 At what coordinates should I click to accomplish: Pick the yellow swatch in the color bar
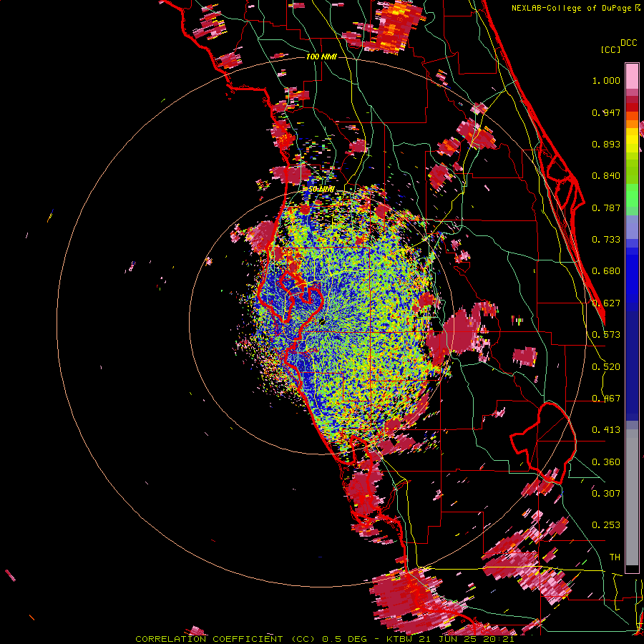(x=632, y=140)
